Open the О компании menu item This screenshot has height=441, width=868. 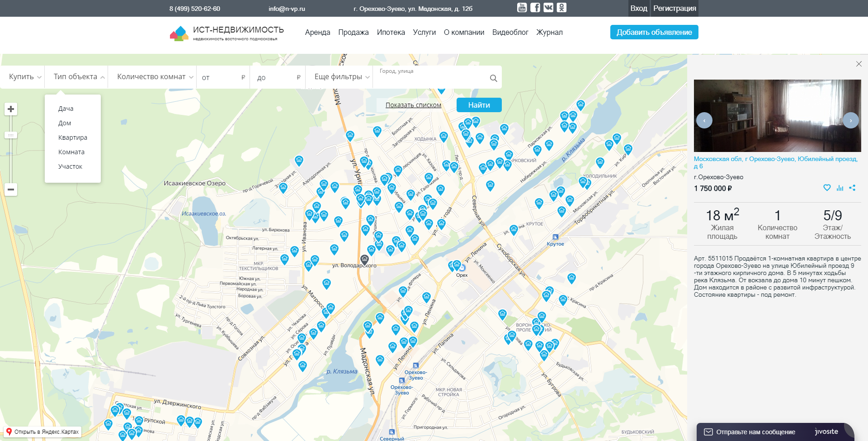tap(464, 32)
